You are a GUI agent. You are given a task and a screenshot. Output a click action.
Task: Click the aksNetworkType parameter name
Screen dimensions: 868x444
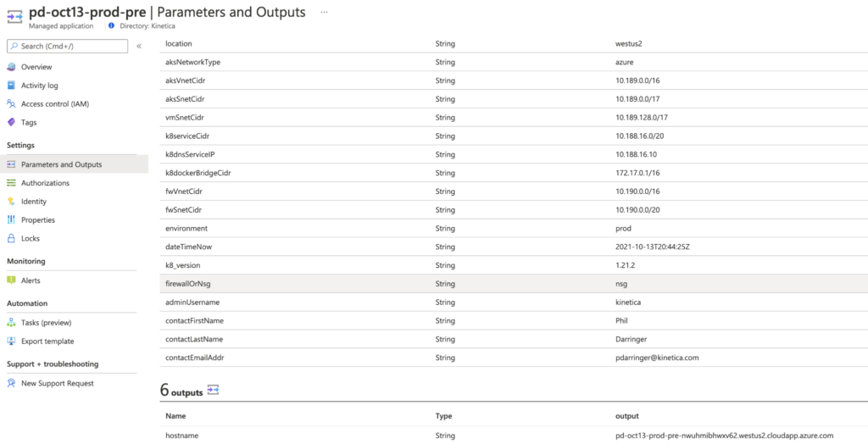click(192, 62)
